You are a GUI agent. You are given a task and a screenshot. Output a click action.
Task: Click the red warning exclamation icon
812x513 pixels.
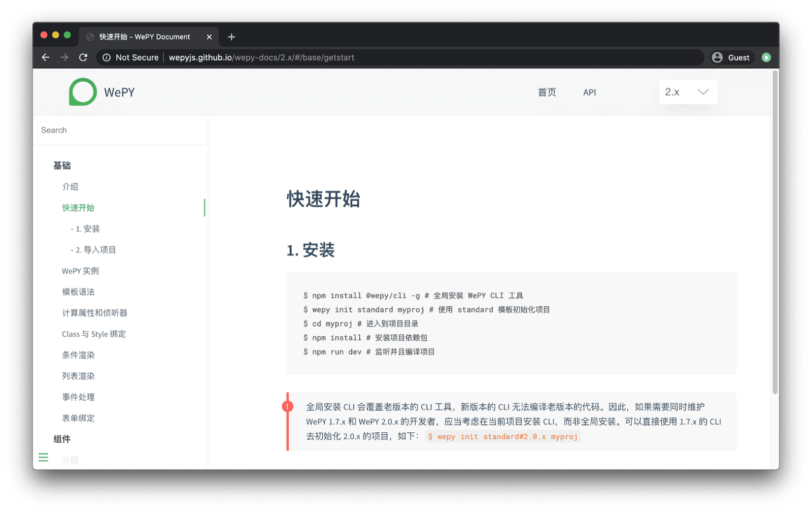[288, 406]
